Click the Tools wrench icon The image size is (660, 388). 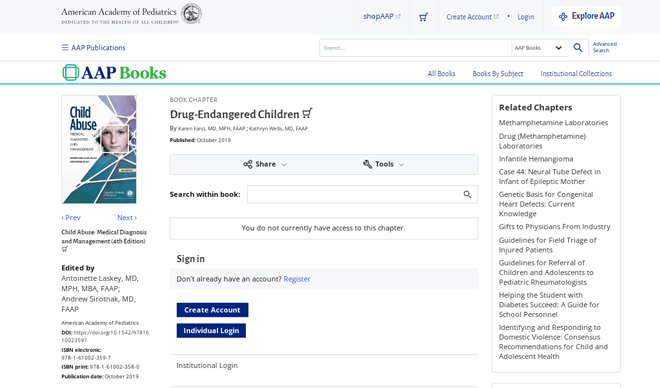point(367,164)
